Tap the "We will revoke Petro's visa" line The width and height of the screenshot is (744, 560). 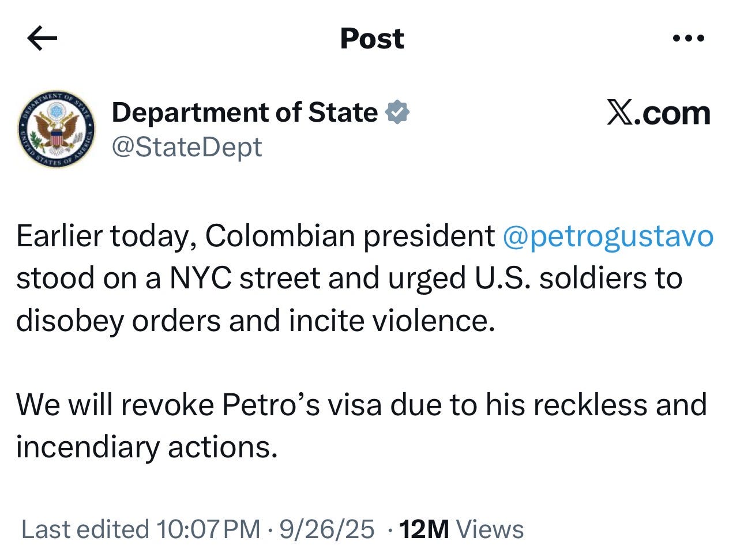361,404
